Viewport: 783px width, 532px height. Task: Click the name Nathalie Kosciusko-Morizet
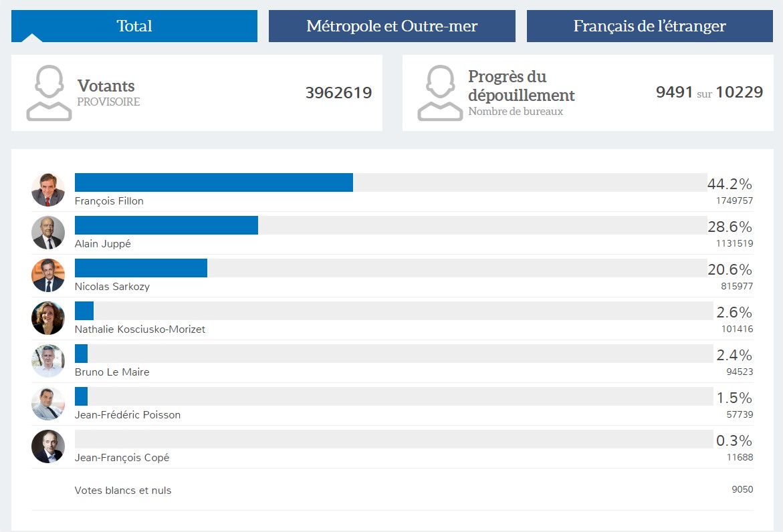pos(140,329)
